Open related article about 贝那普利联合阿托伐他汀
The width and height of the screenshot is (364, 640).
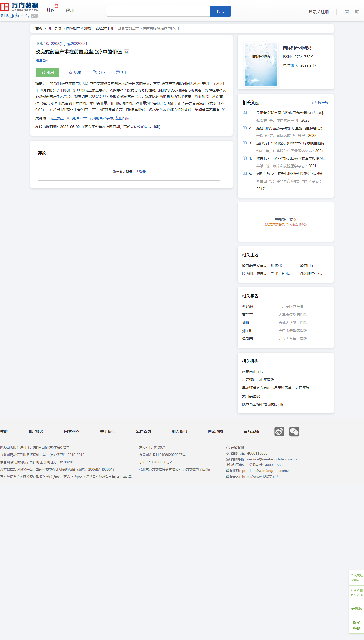pyautogui.click(x=291, y=113)
